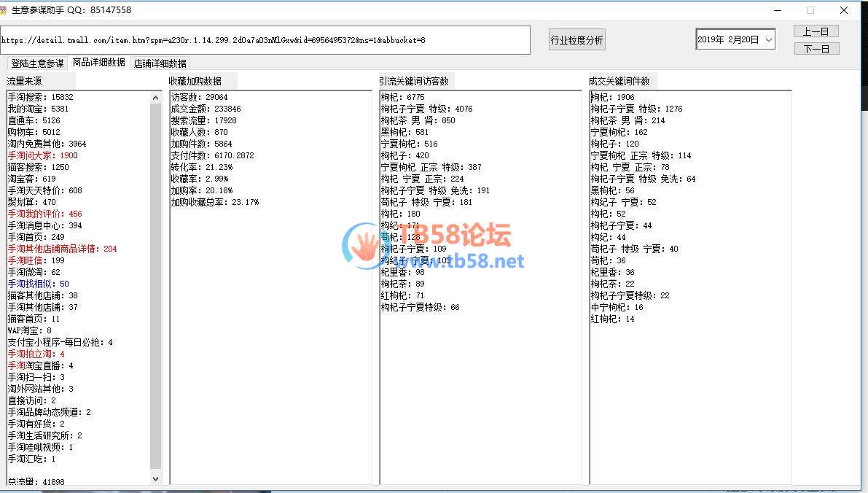Click visitor keyword 红枸杞: 71

402,295
